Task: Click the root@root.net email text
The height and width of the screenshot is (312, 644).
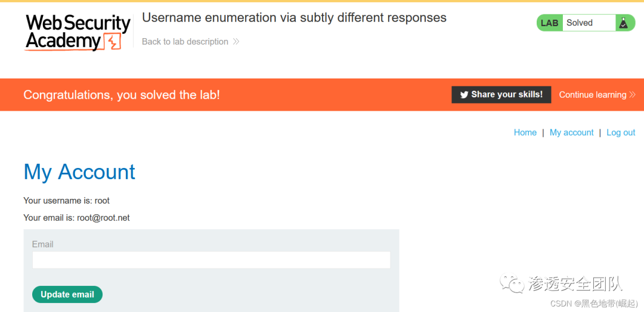Action: (103, 218)
